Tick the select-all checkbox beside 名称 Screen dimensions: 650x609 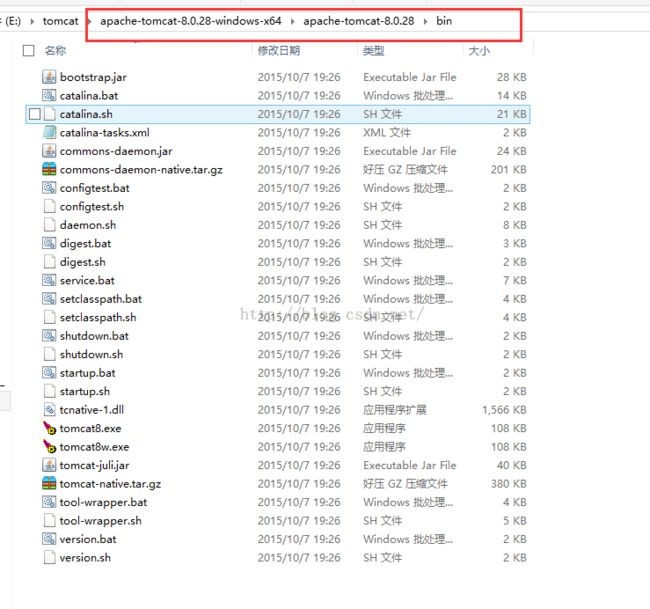[x=29, y=51]
